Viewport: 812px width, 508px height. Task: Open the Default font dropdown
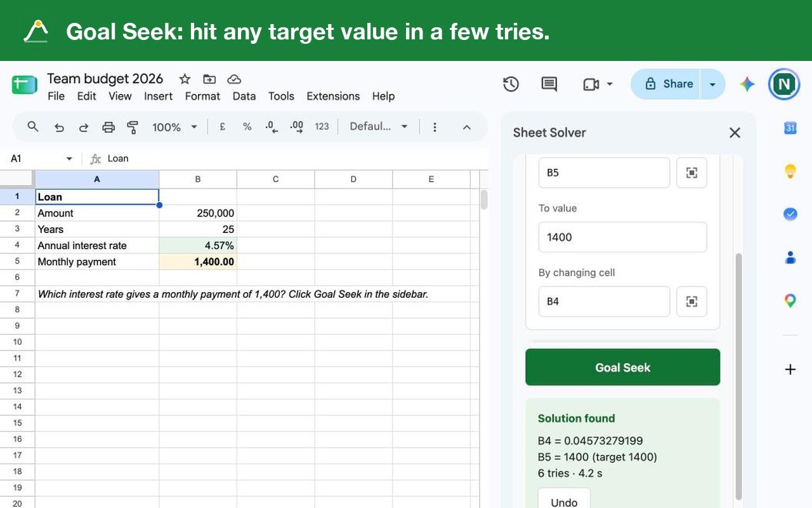click(379, 126)
